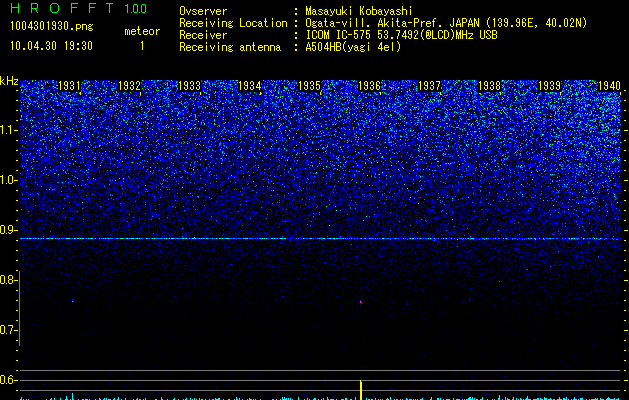Select the 1935 time marker label
629x400 pixels.
(309, 86)
